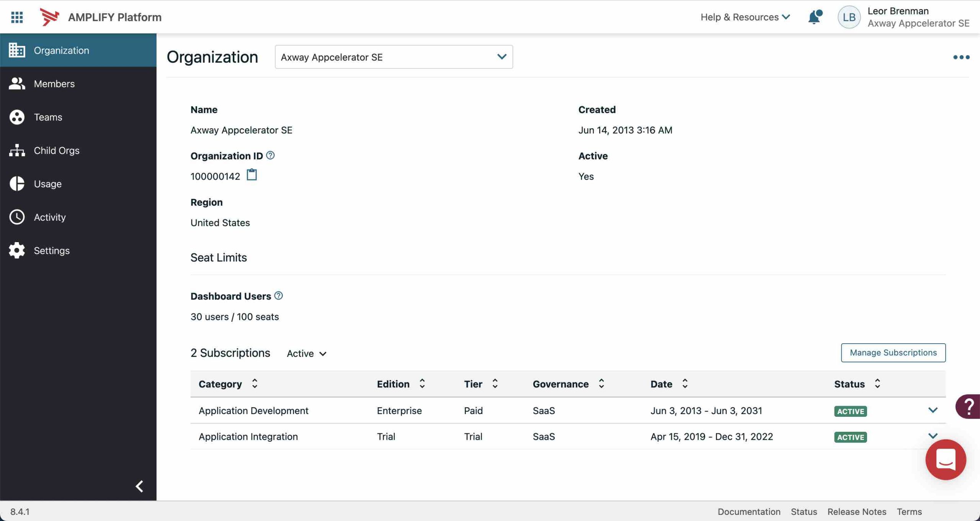The image size is (980, 521).
Task: Copy Organization ID with clipboard icon
Action: point(252,175)
